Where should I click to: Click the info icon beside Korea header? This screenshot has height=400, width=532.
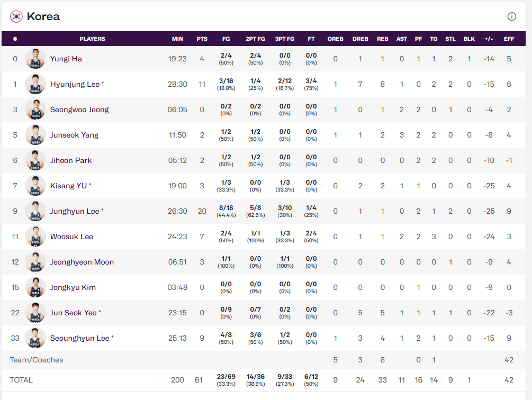click(511, 16)
